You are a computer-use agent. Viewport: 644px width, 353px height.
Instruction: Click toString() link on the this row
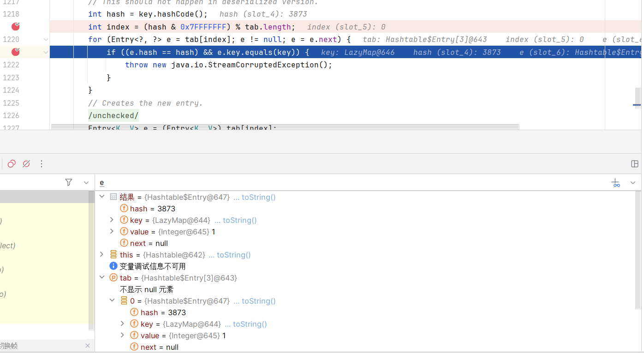click(234, 255)
